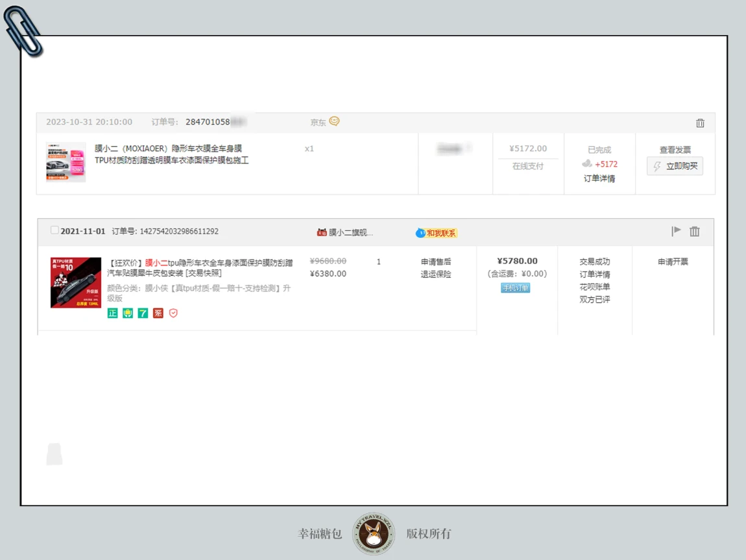Click the 和我联系 Wangwang contact button
Viewport: 746px width, 560px height.
click(436, 233)
